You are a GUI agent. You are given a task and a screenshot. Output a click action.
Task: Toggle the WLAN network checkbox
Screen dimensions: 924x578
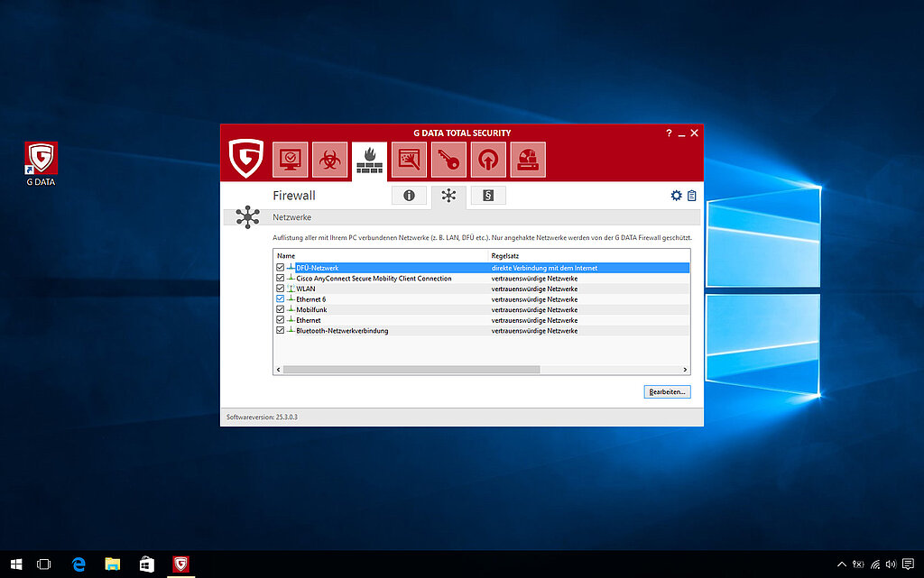pos(280,289)
